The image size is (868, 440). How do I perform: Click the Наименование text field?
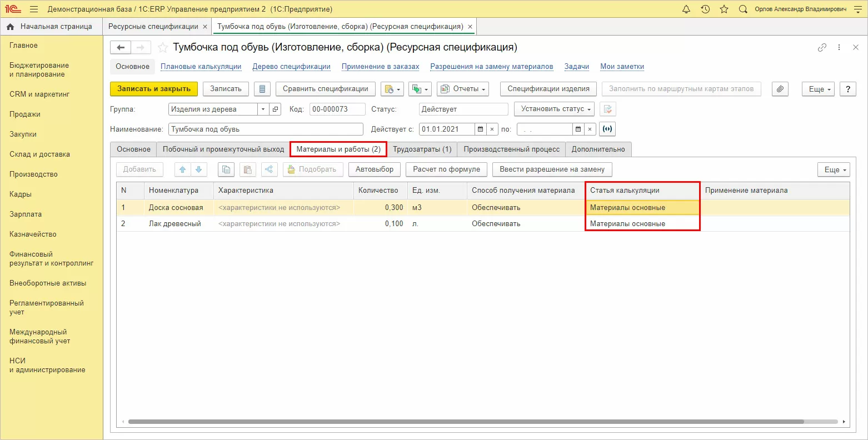(266, 129)
